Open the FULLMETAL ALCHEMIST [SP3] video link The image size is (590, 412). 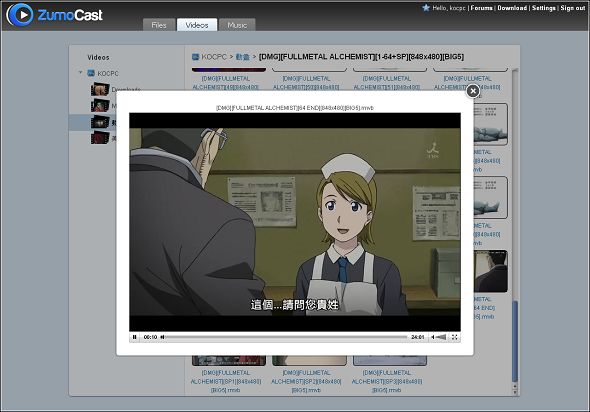[x=387, y=381]
